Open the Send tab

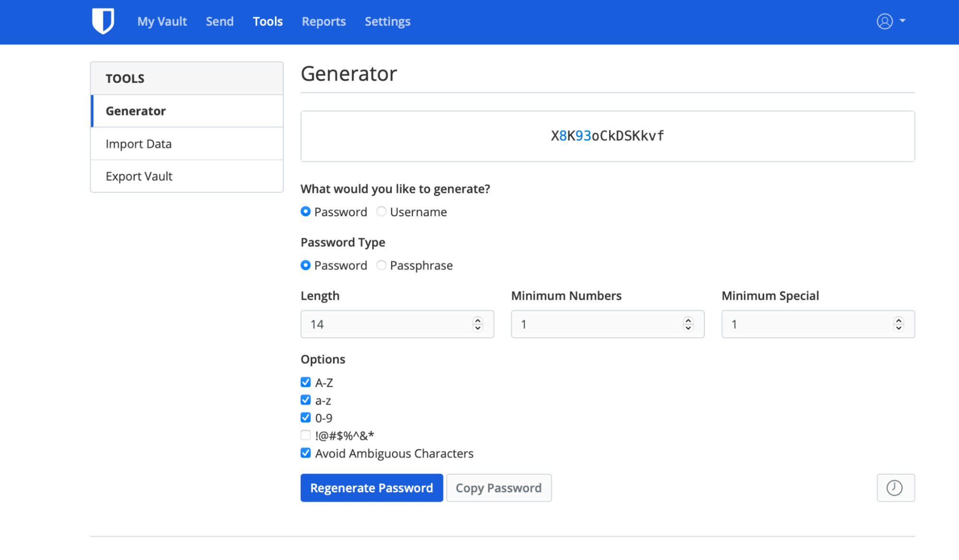pyautogui.click(x=220, y=22)
